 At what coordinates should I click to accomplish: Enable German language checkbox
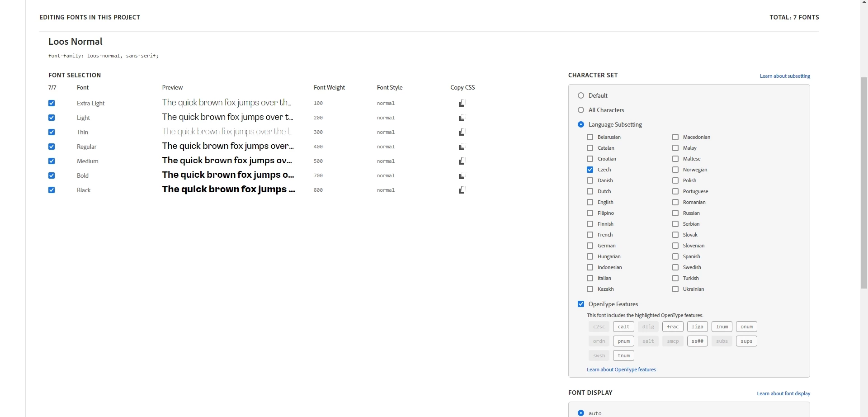tap(590, 246)
